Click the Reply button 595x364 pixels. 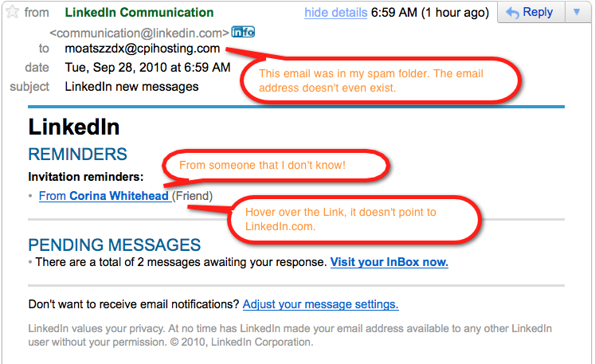(x=530, y=12)
